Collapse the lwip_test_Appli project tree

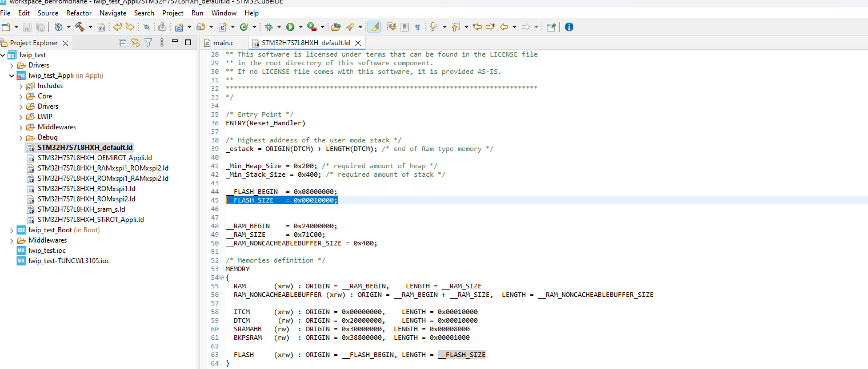coord(11,75)
